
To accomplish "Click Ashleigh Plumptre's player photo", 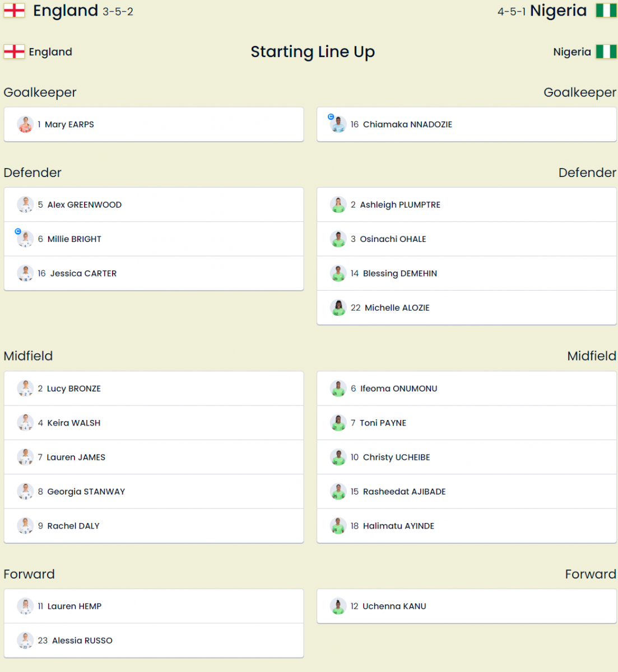I will click(x=338, y=205).
